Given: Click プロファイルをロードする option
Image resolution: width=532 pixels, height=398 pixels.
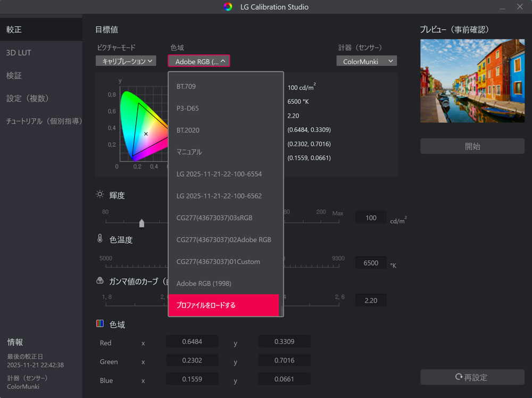Looking at the screenshot, I should (223, 305).
